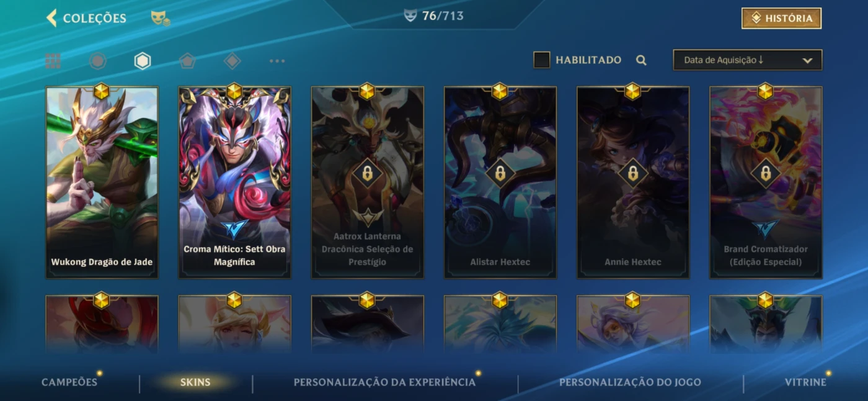Expand sorting with the dropdown chevron arrow
868x401 pixels.
[807, 61]
